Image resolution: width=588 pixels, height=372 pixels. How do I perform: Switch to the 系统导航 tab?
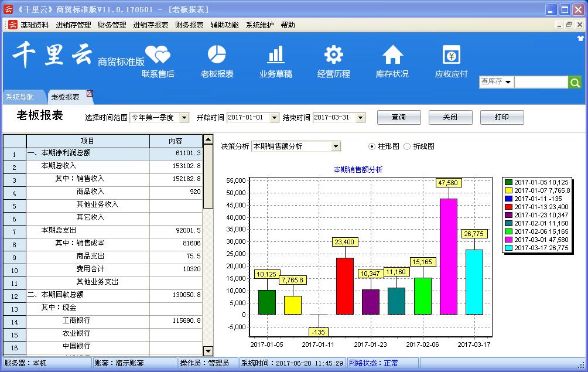tap(20, 97)
